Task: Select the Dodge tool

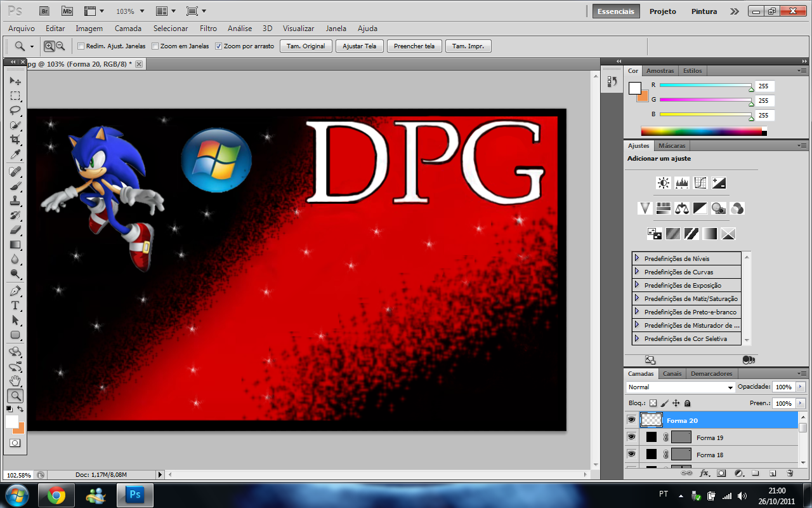Action: pyautogui.click(x=15, y=274)
